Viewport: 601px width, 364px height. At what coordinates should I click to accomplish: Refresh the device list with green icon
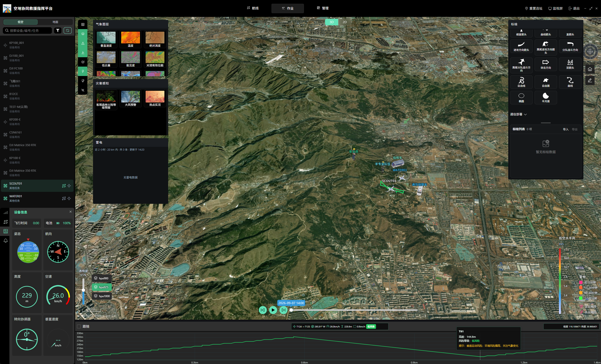click(68, 30)
